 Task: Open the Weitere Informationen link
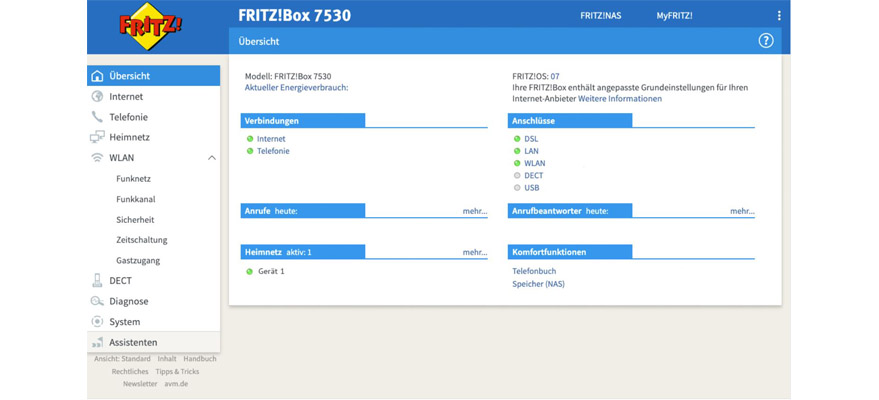pos(620,99)
